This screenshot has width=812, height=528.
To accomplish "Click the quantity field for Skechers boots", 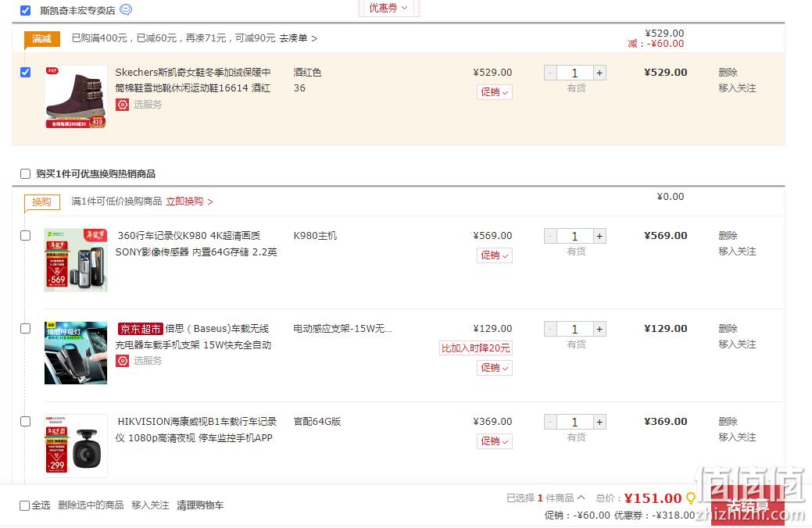I will (x=575, y=73).
